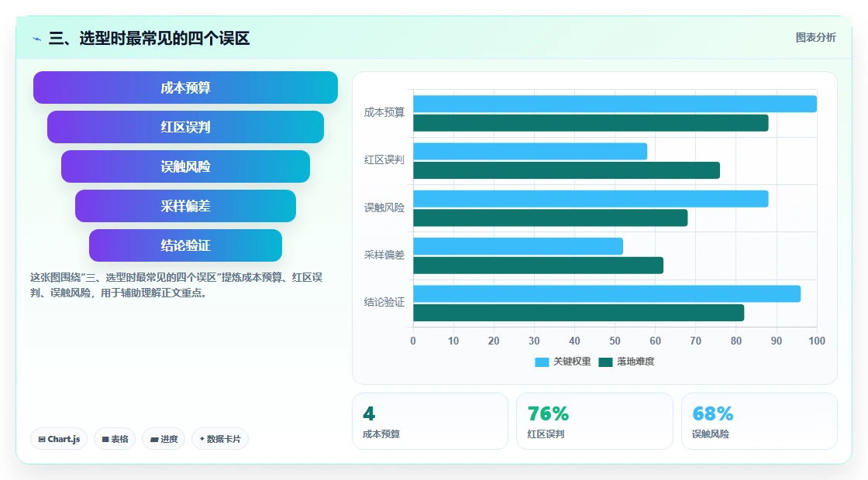The width and height of the screenshot is (868, 480).
Task: Select the 采样偏差 funnel stage
Action: click(185, 206)
